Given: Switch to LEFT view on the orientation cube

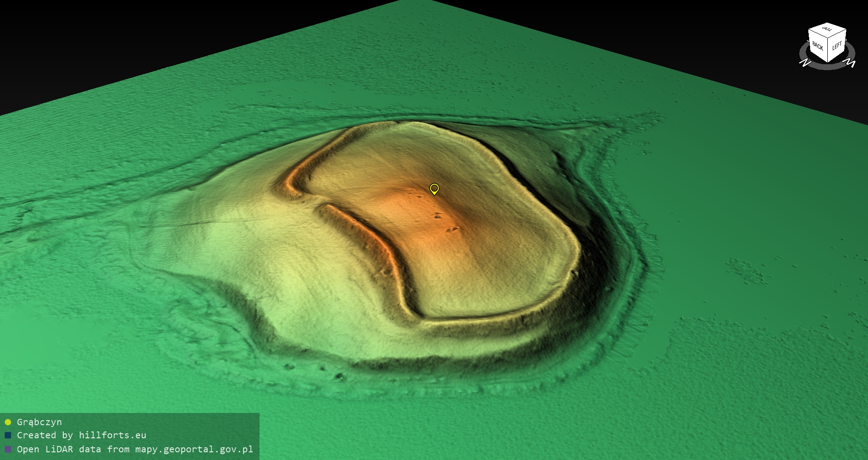Looking at the screenshot, I should point(837,46).
